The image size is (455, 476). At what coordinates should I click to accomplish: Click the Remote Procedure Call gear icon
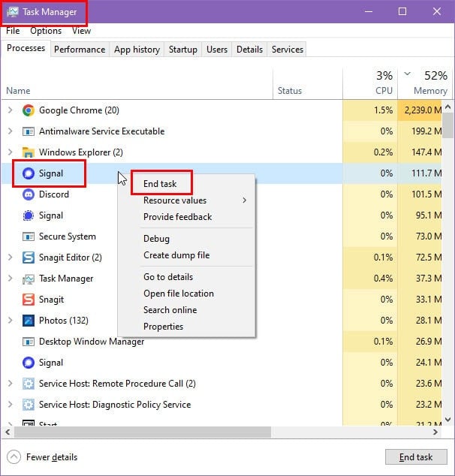pyautogui.click(x=29, y=384)
